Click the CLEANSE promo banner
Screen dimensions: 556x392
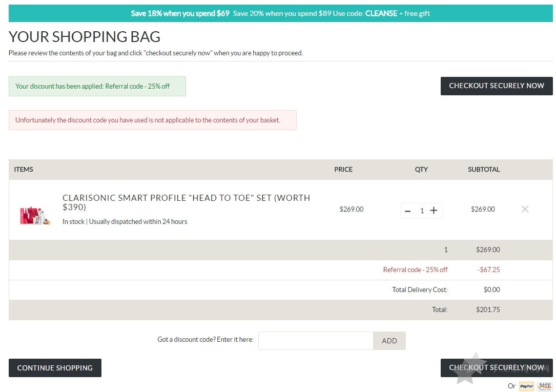[280, 13]
